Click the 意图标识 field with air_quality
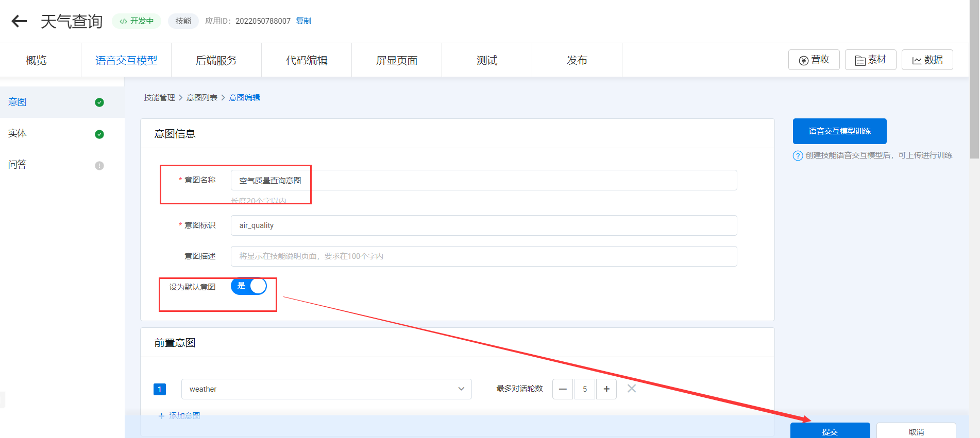Viewport: 980px width, 438px height. pos(484,225)
